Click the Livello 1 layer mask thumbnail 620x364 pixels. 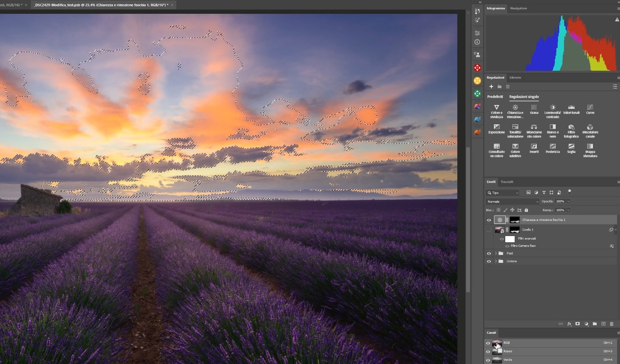pyautogui.click(x=514, y=230)
